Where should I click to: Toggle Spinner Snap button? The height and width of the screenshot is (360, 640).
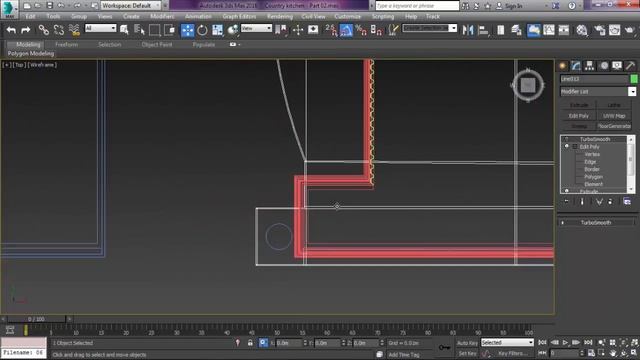[376, 30]
